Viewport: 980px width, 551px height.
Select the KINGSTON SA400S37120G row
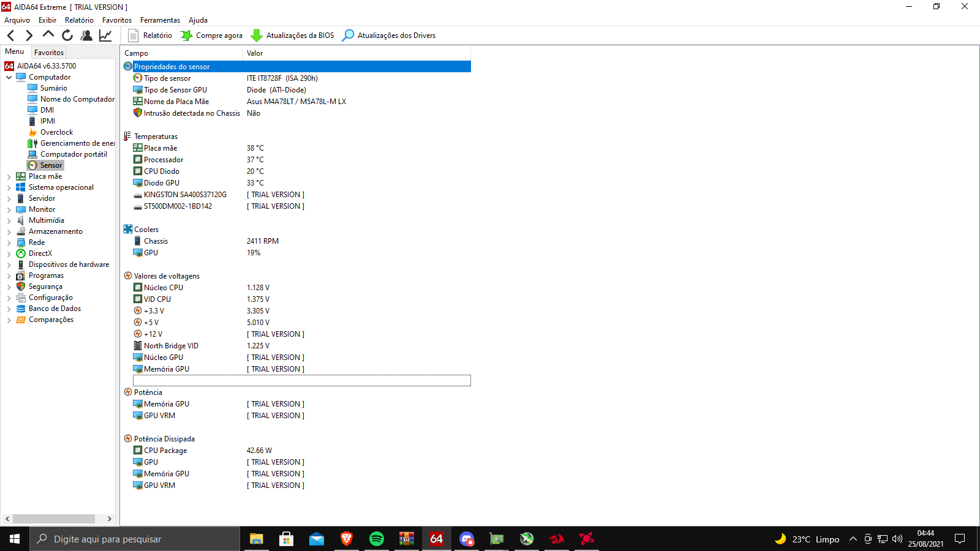tap(296, 195)
